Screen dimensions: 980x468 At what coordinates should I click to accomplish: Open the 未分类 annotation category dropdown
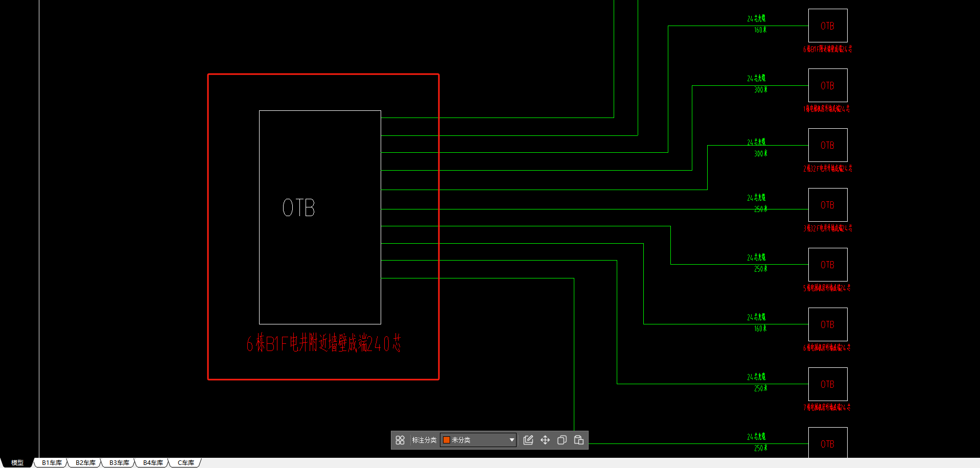click(x=478, y=440)
